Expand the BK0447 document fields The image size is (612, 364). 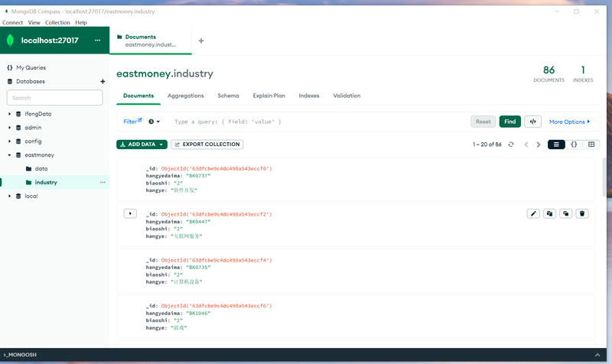pyautogui.click(x=130, y=213)
